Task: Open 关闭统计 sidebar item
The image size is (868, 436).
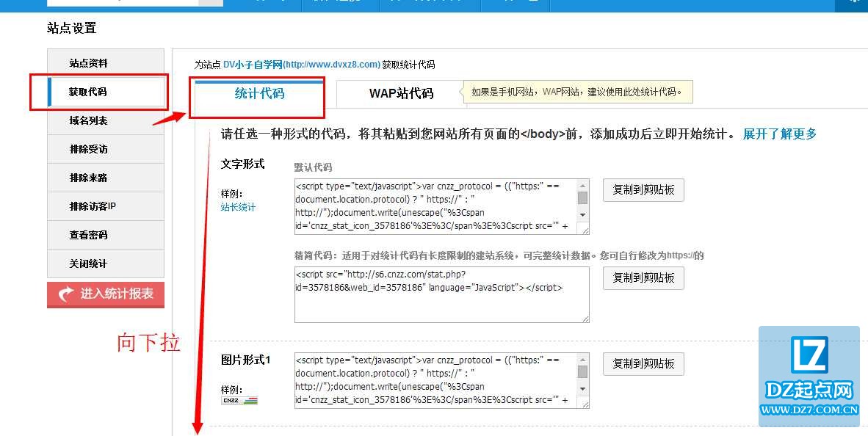Action: tap(106, 264)
